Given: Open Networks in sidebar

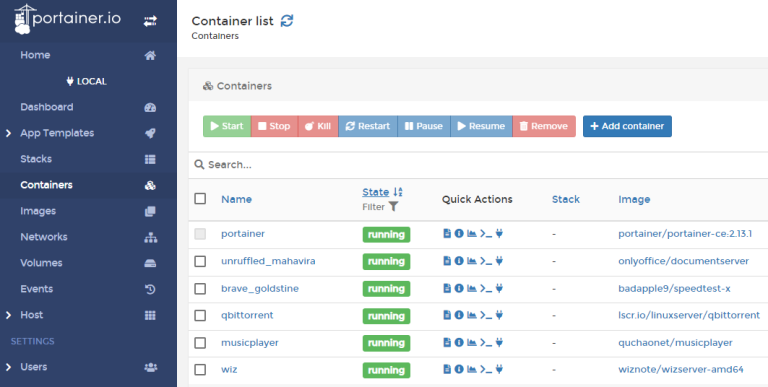Looking at the screenshot, I should (x=44, y=237).
